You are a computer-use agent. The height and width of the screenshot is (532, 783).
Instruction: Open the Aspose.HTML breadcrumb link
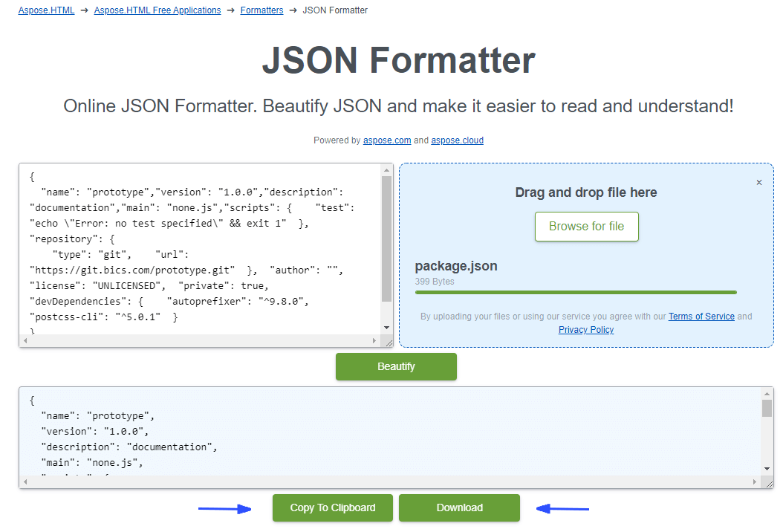46,10
